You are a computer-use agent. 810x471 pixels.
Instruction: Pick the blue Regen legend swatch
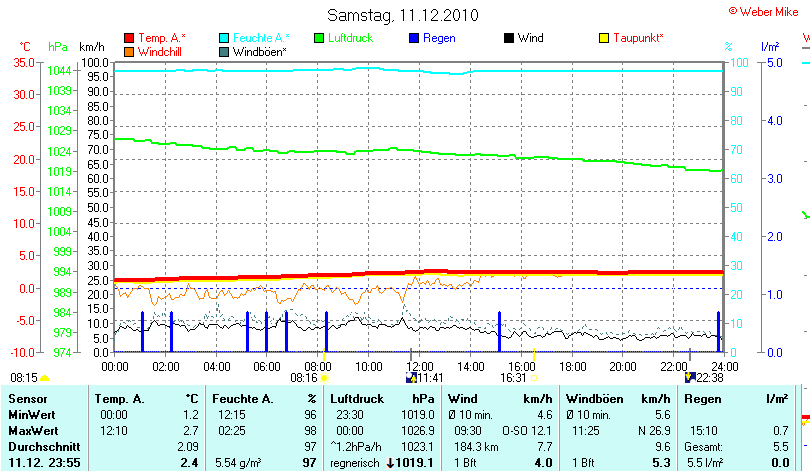pyautogui.click(x=414, y=38)
